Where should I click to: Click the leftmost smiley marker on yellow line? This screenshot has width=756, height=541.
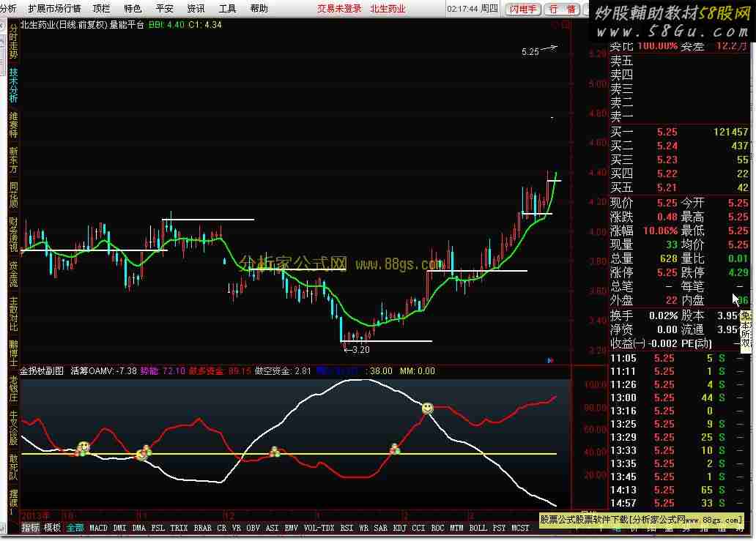pyautogui.click(x=83, y=447)
